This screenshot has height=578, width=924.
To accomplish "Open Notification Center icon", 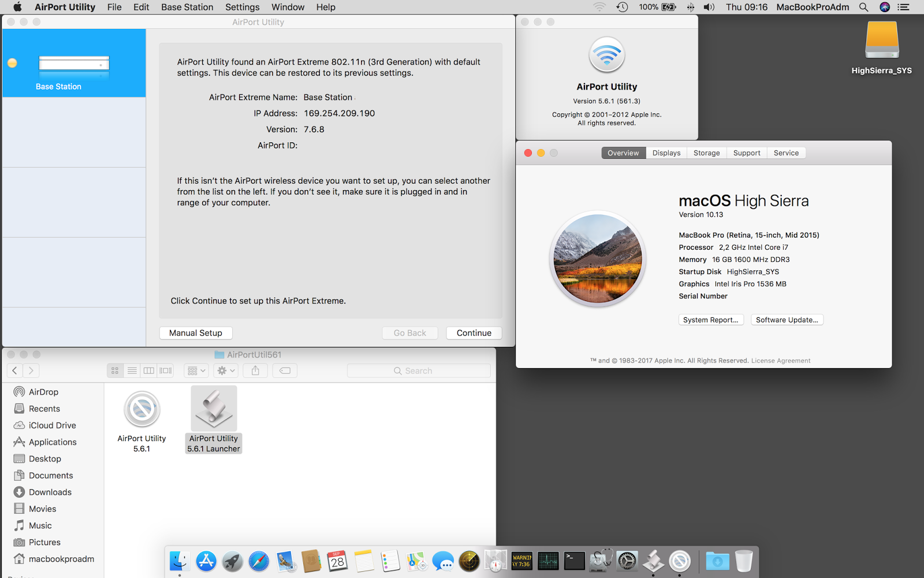I will [x=904, y=7].
